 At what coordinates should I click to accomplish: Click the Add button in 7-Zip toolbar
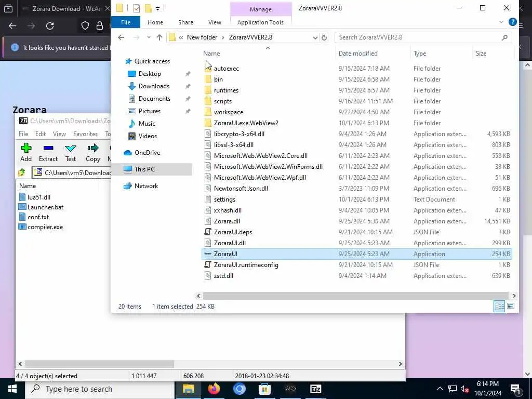[x=26, y=152]
